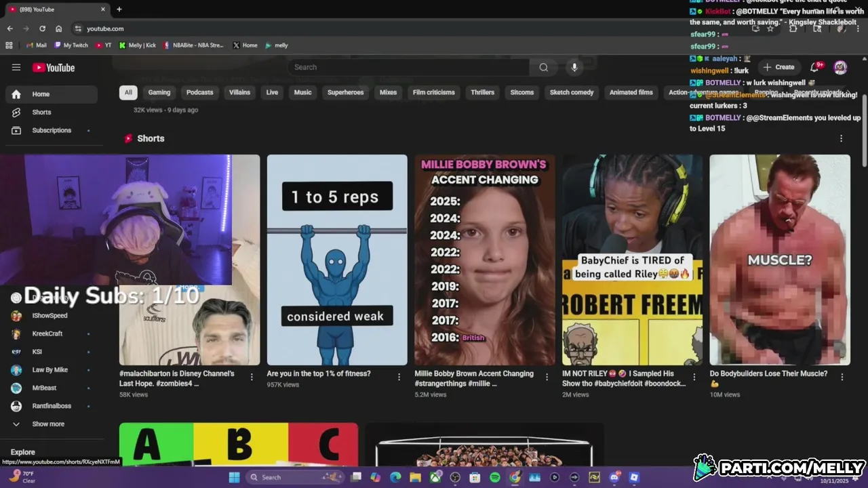This screenshot has width=868, height=488.
Task: Select the Gaming filter chip
Action: tap(159, 92)
